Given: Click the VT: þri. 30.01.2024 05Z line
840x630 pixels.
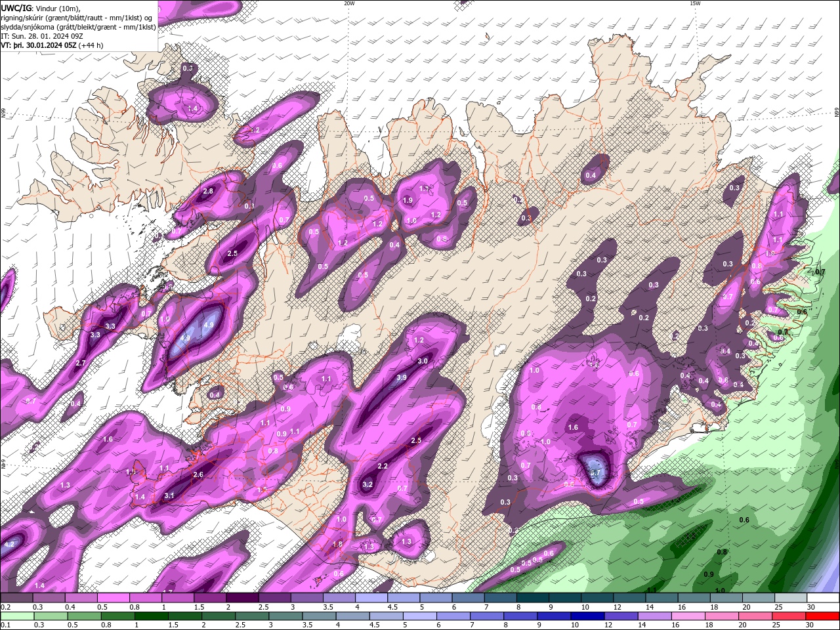Looking at the screenshot, I should coord(52,45).
